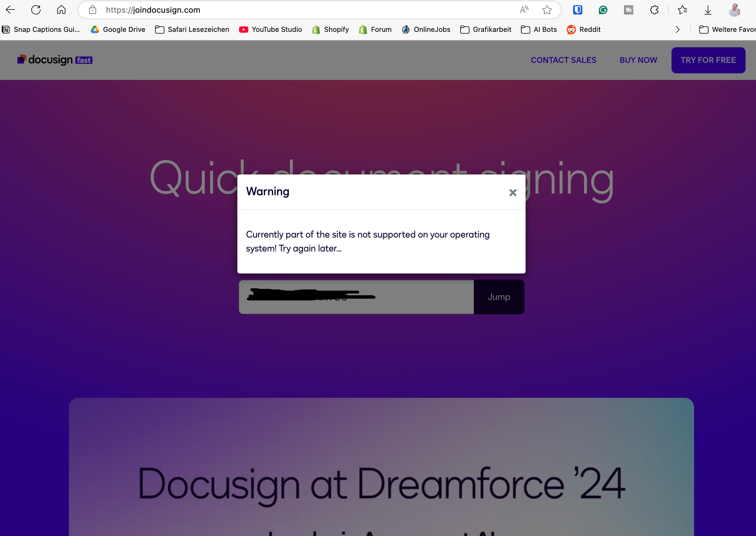756x536 pixels.
Task: Open the Bitwarden extension
Action: click(x=577, y=10)
